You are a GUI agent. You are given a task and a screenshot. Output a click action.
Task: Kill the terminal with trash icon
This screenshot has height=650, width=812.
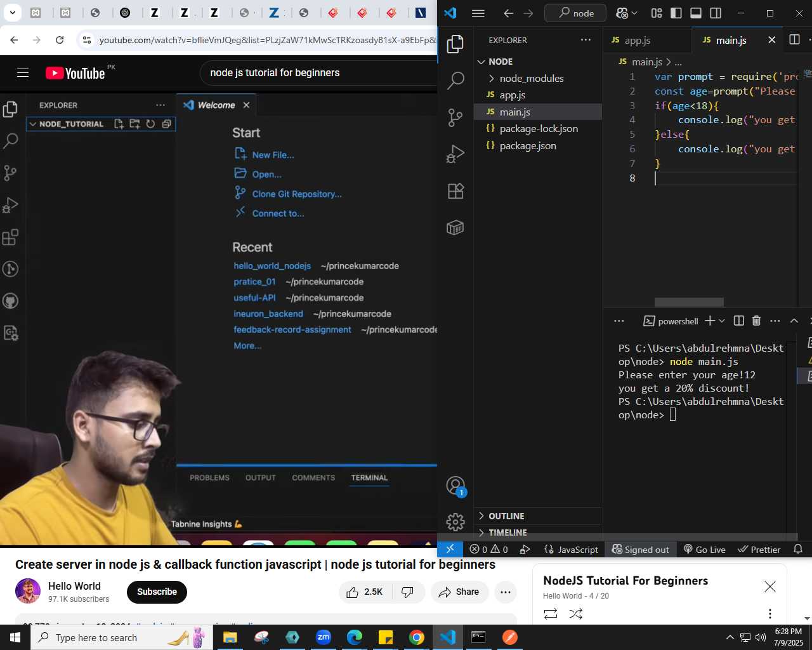[x=756, y=321]
